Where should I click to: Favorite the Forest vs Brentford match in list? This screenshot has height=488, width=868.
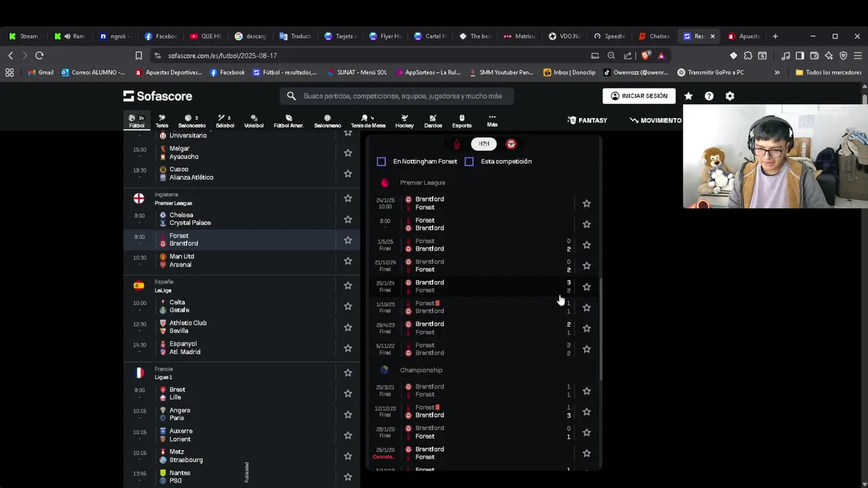(x=348, y=240)
